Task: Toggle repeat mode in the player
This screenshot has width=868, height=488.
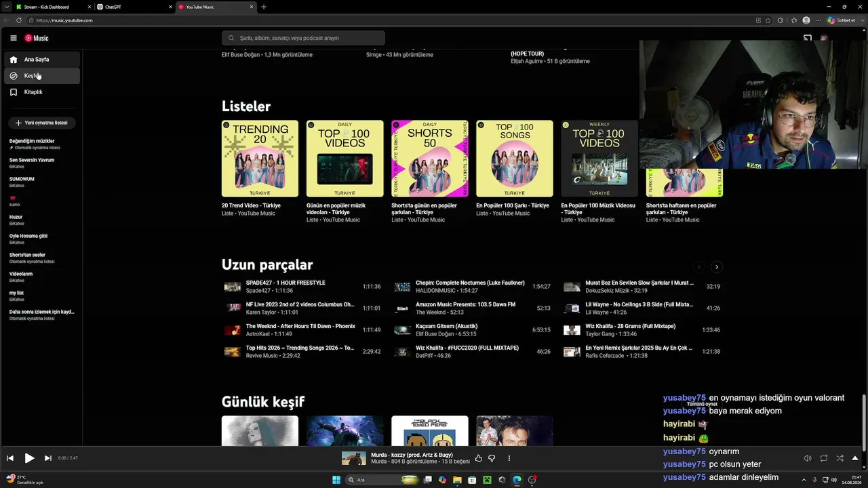Action: (824, 458)
